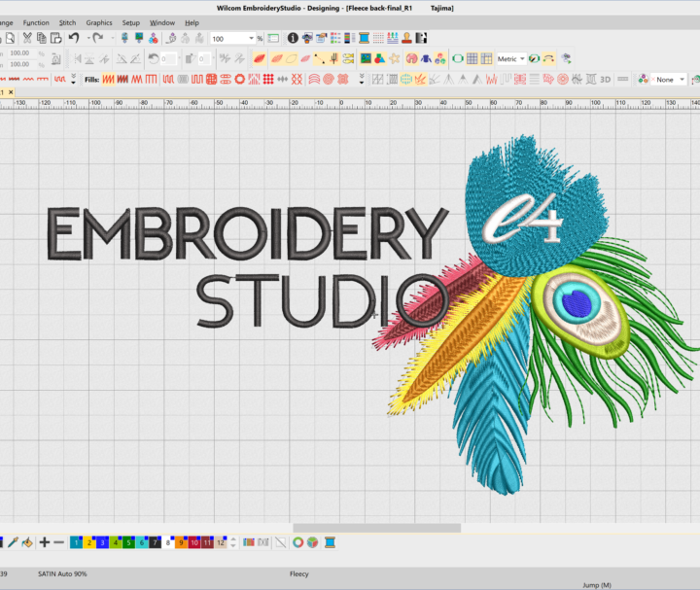
Task: Open the zoom percentage dropdown showing 100
Action: click(x=251, y=38)
